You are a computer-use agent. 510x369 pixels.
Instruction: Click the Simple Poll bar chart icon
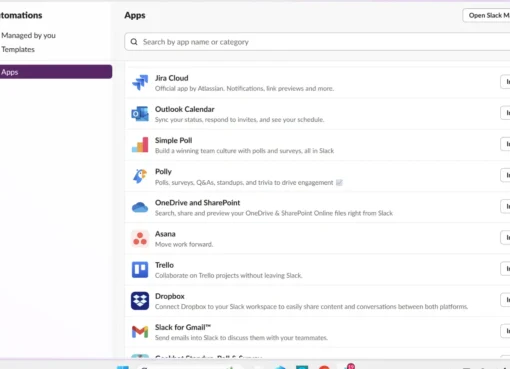click(140, 145)
